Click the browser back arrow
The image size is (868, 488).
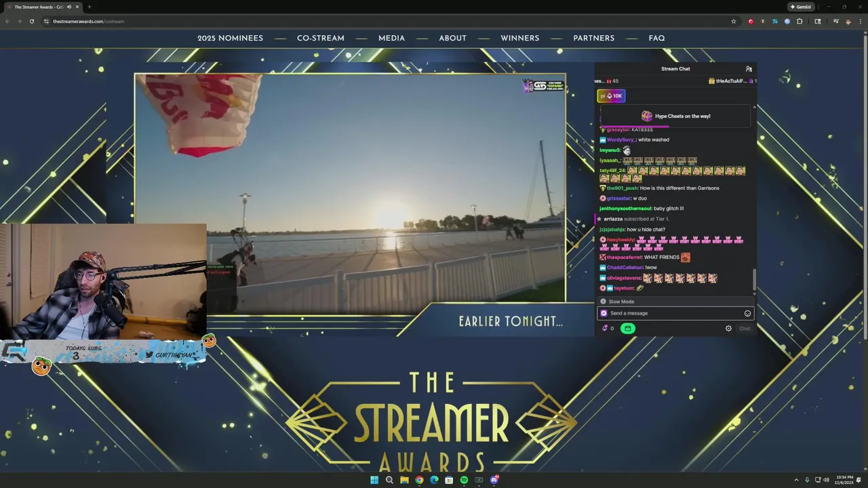click(x=7, y=21)
